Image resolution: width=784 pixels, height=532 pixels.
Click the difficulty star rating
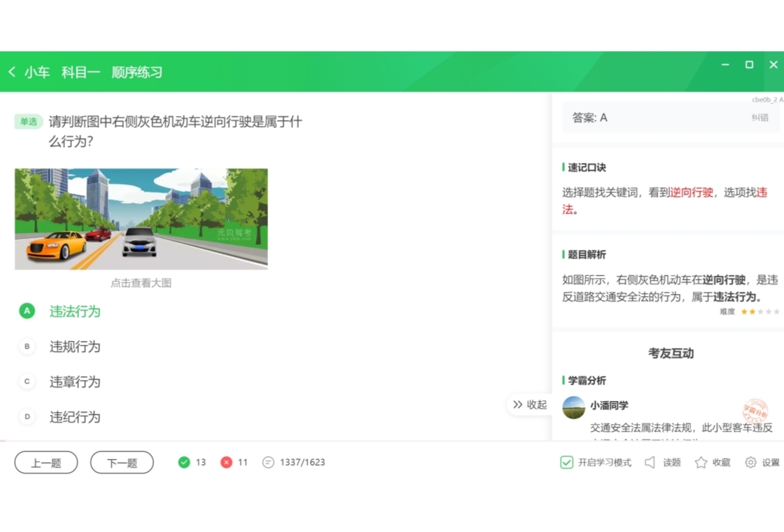tap(760, 311)
